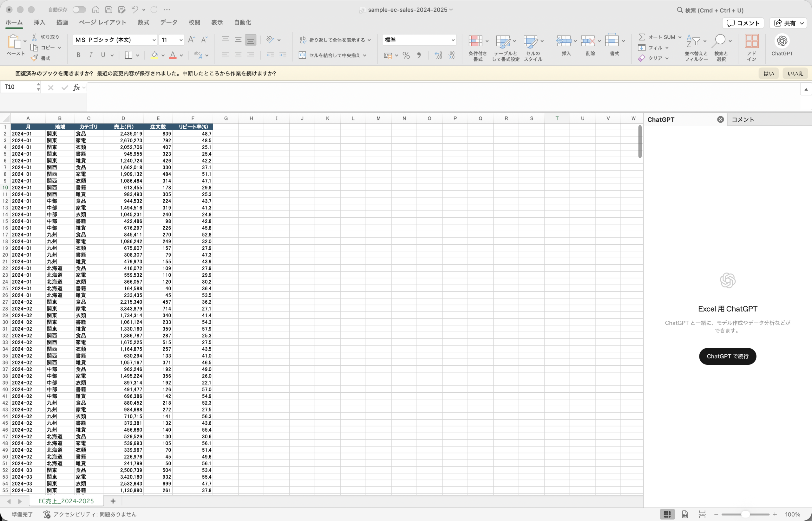Click the conditional formatting (条件付き書式) icon

tap(475, 41)
